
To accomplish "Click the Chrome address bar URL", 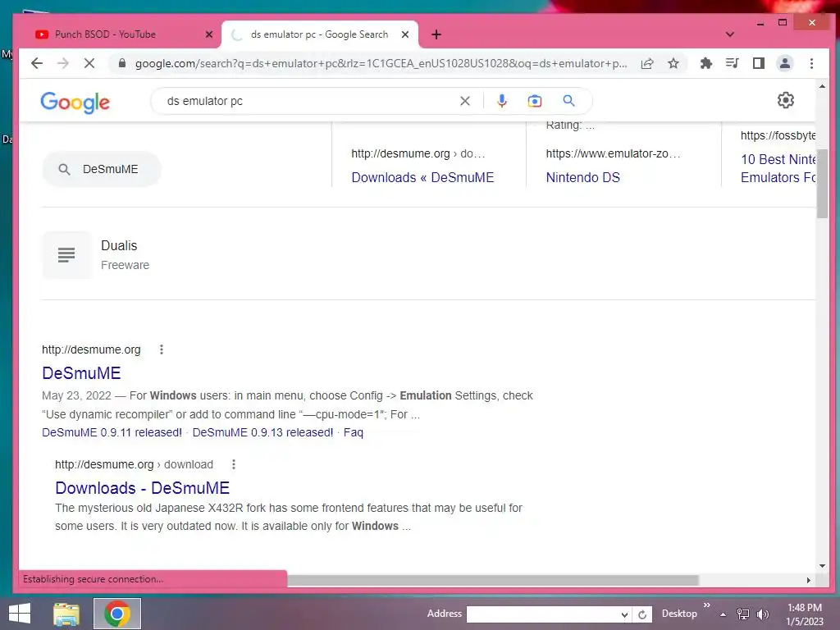I will tap(381, 63).
